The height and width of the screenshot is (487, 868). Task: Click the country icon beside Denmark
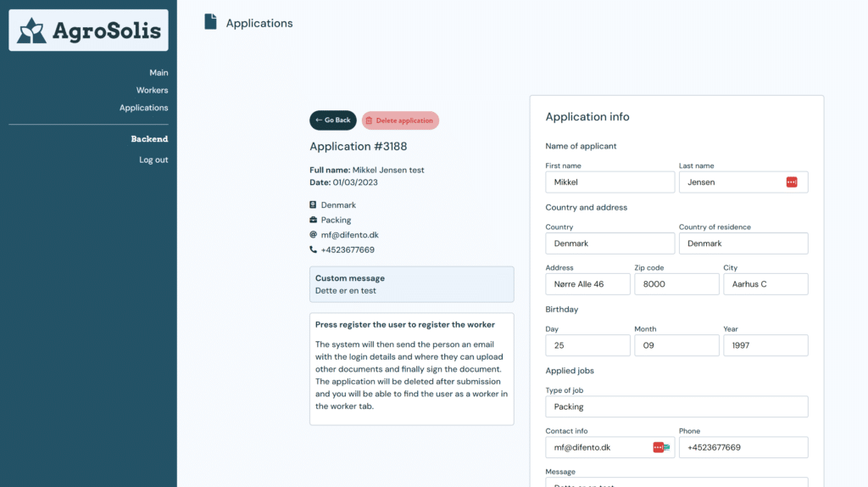(314, 205)
